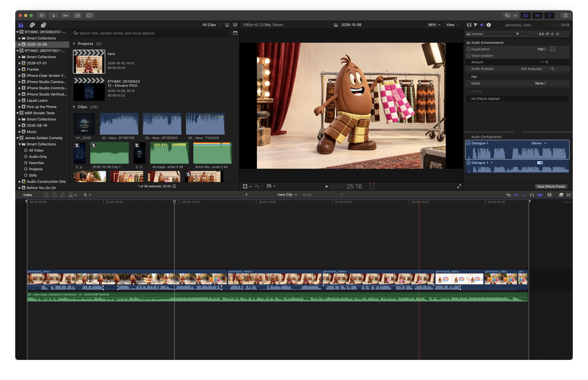The height and width of the screenshot is (380, 588).
Task: Select the 'here' project thumbnail
Action: tap(89, 62)
